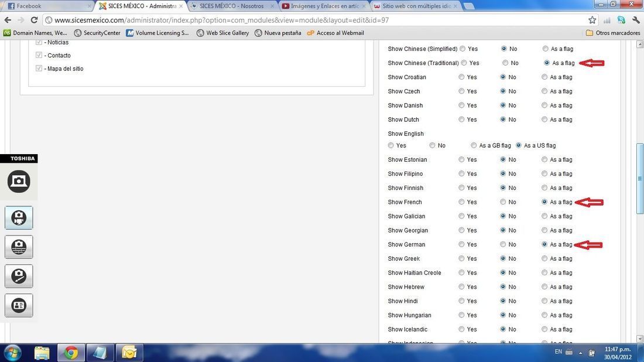Select Yes for Show Czech
Viewport: 644px width, 362px height.
pyautogui.click(x=461, y=91)
